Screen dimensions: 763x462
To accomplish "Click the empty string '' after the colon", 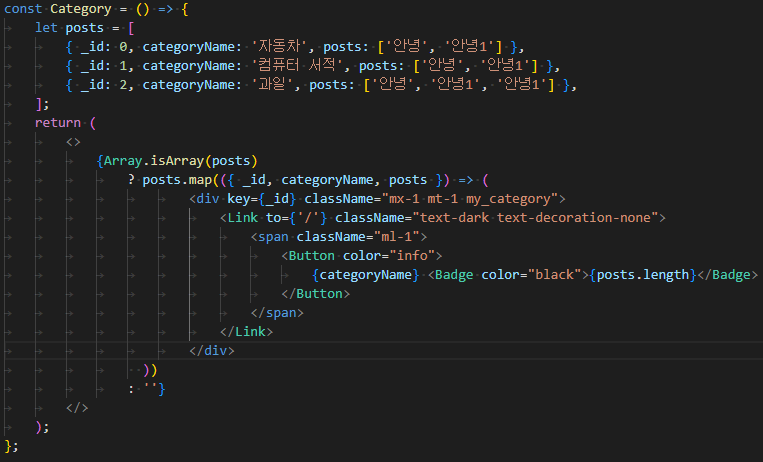I will tap(150, 388).
